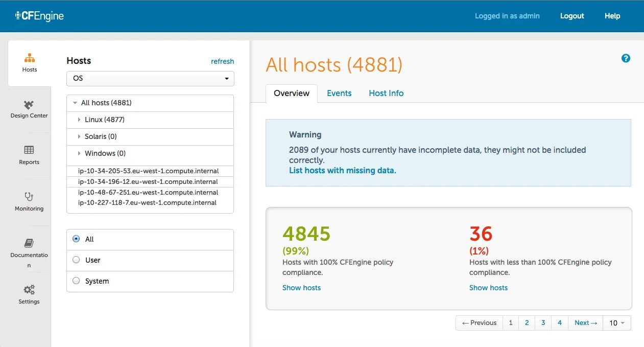
Task: Open the Design Center sidebar icon
Action: [29, 105]
